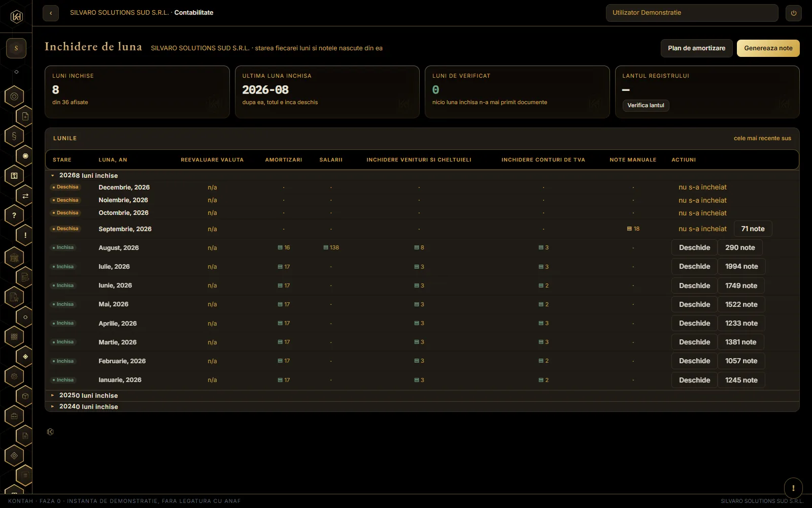Click Verifica lantul button
The image size is (812, 508).
click(x=646, y=105)
